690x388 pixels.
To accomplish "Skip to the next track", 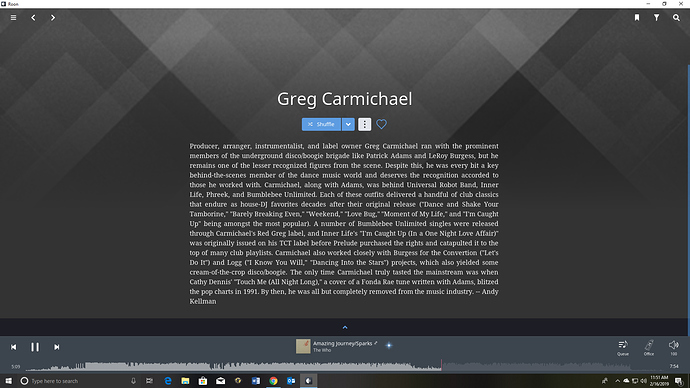I will tap(56, 347).
